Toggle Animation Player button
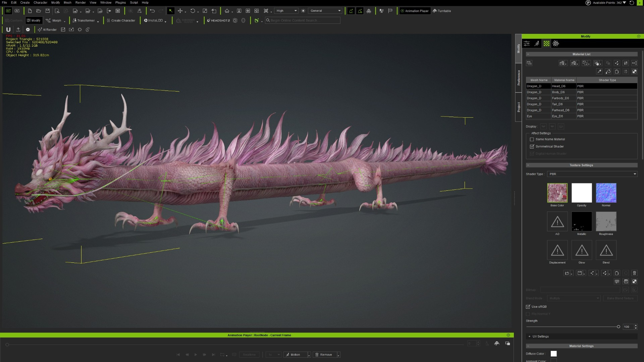 (415, 11)
